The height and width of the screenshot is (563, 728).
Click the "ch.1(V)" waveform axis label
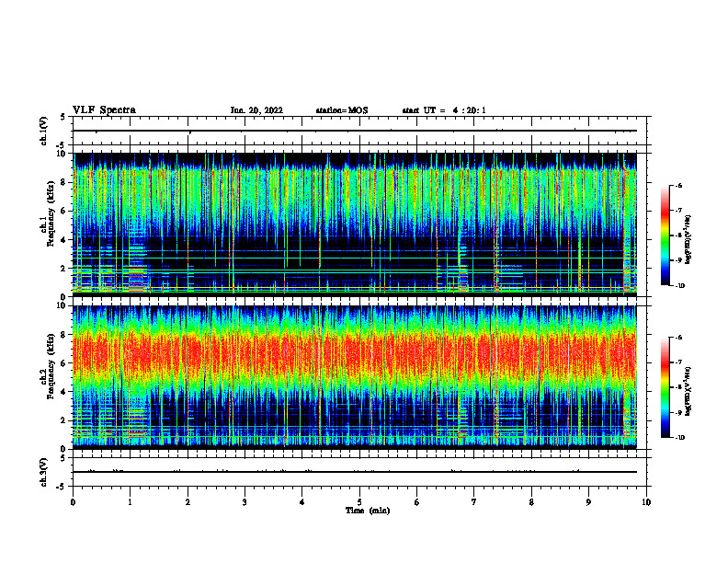click(43, 131)
